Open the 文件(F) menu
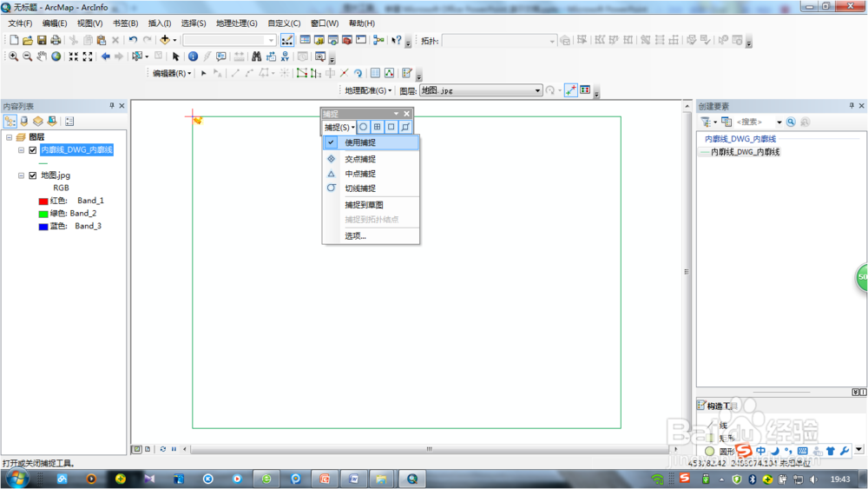The width and height of the screenshot is (868, 489). (x=20, y=23)
